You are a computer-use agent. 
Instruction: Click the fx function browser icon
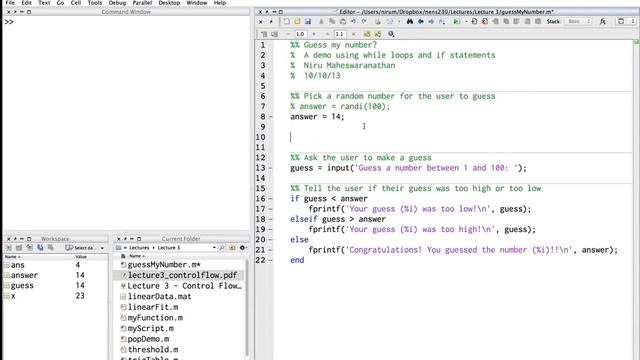(x=602, y=22)
